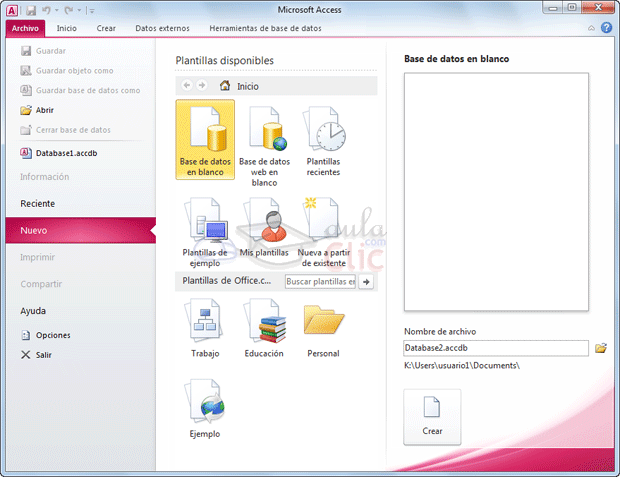This screenshot has width=620, height=477.
Task: Click the Nombre de archivo text field
Action: click(496, 348)
